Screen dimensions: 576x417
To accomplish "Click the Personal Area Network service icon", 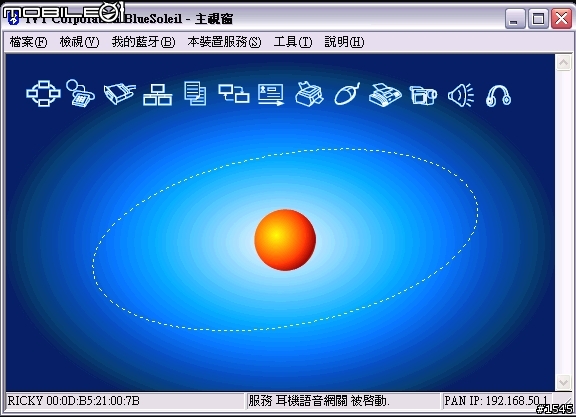I will click(43, 94).
